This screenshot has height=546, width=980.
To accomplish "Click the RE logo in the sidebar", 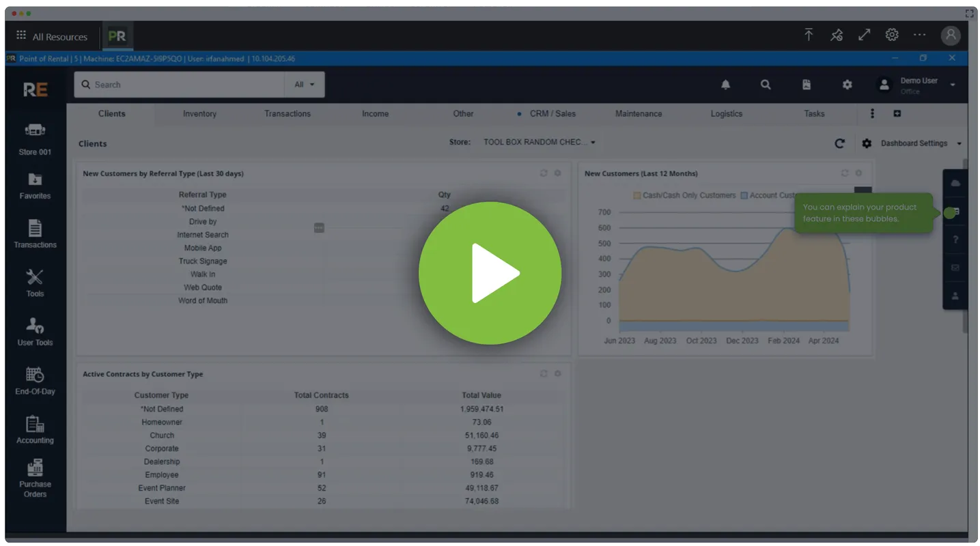I will coord(36,89).
